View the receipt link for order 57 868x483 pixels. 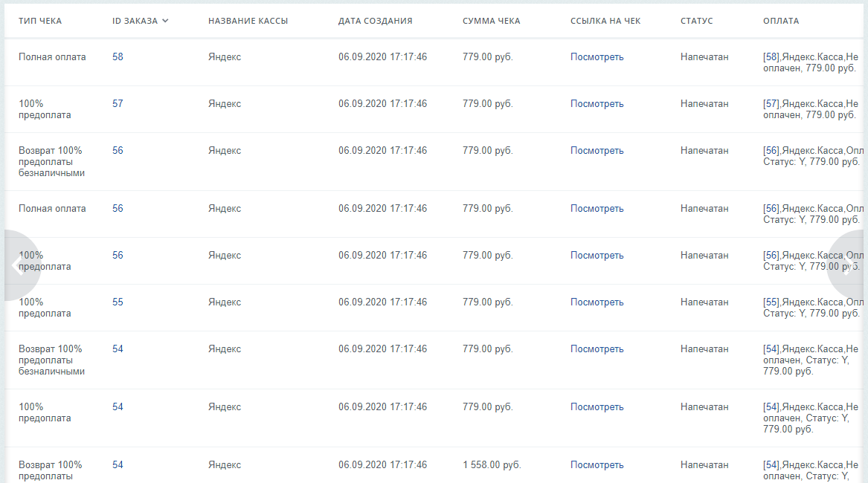(x=597, y=104)
